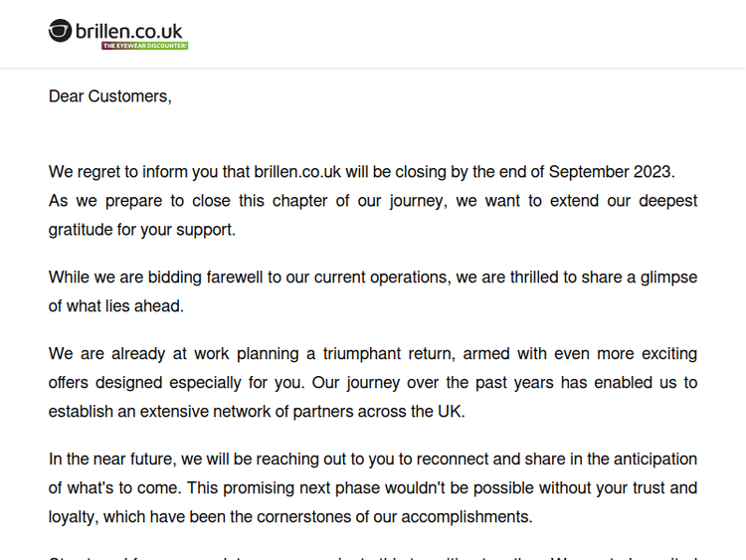Click the "Dear Customers," greeting

pyautogui.click(x=109, y=96)
